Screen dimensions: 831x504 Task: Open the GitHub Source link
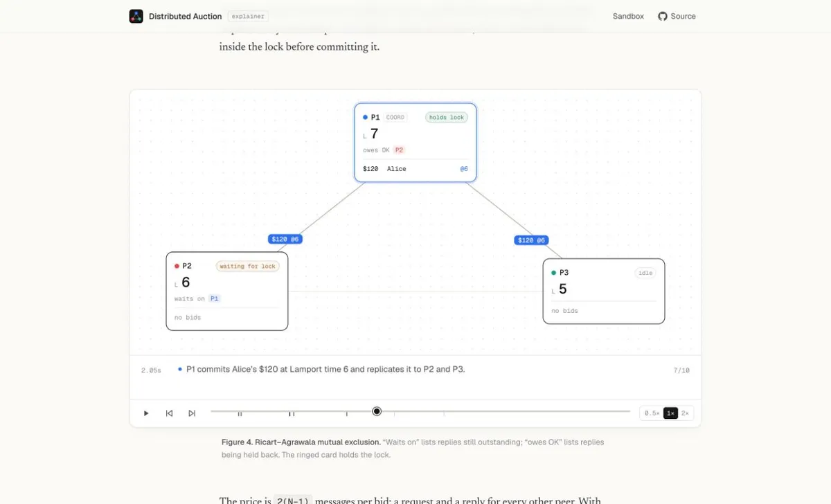point(677,16)
